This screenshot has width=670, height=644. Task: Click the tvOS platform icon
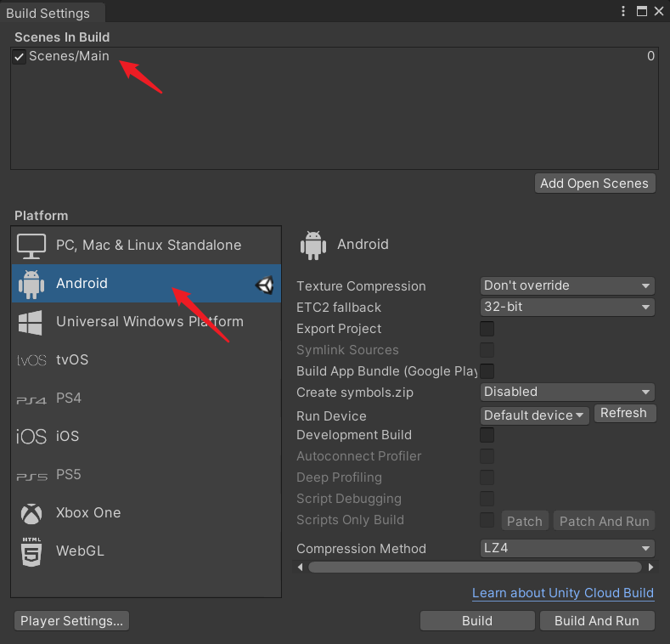coord(31,360)
